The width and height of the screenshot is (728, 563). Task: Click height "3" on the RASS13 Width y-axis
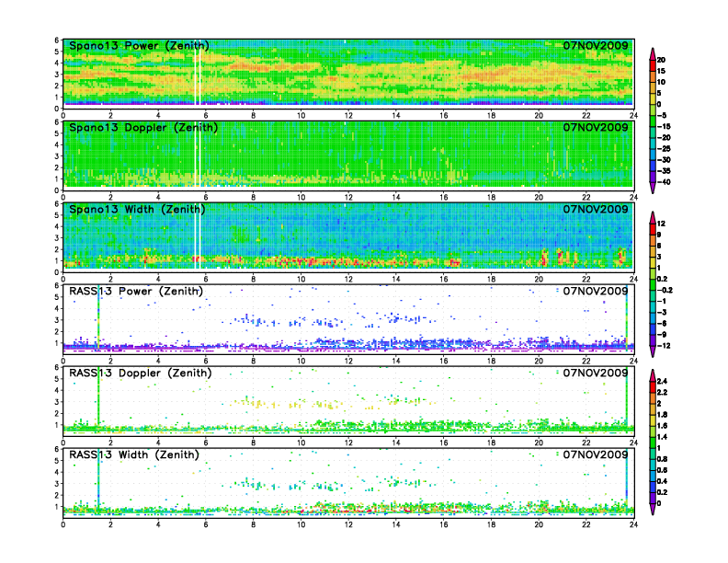tap(57, 484)
